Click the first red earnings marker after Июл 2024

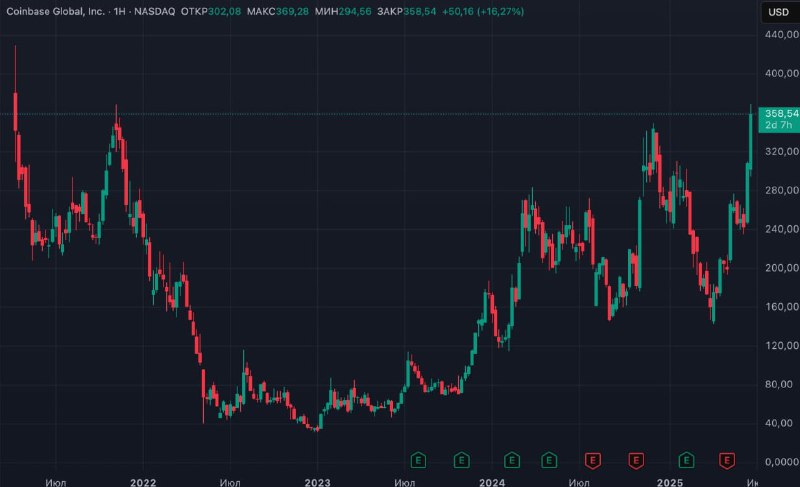(x=592, y=460)
